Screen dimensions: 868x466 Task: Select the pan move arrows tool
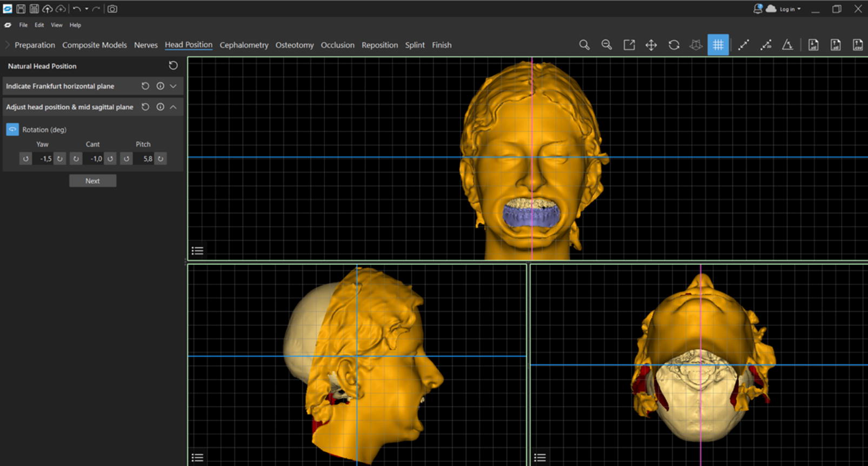click(x=651, y=45)
